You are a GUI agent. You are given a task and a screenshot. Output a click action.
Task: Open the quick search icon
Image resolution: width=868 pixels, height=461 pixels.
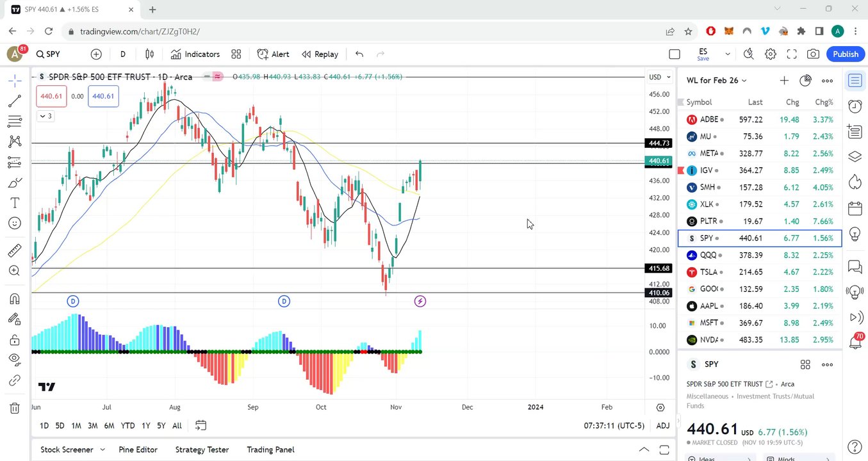(749, 54)
